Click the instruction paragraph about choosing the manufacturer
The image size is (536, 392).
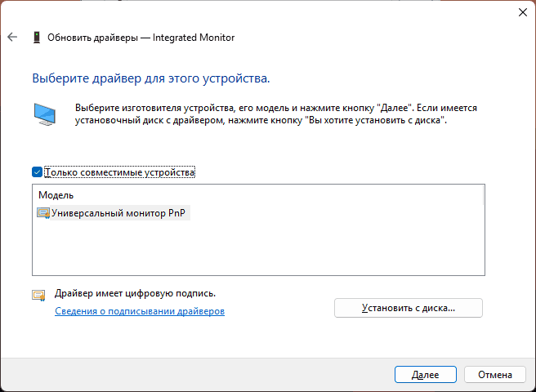[x=275, y=114]
